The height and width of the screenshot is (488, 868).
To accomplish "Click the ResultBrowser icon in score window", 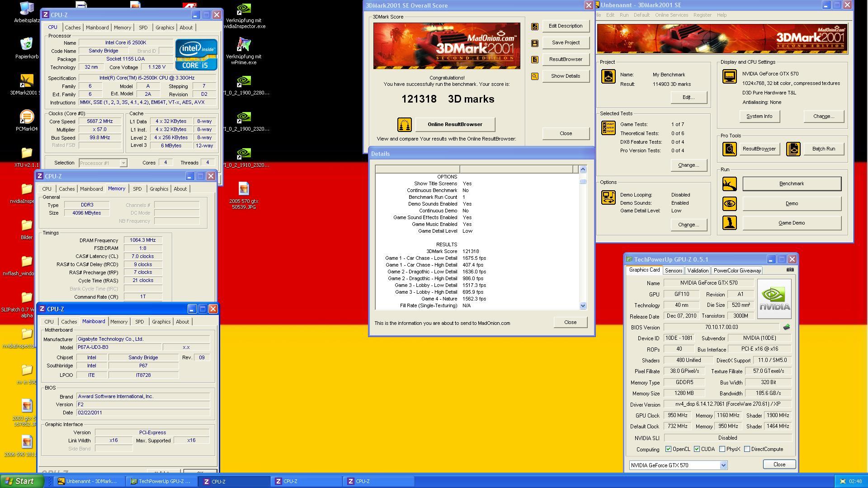I will click(x=535, y=60).
